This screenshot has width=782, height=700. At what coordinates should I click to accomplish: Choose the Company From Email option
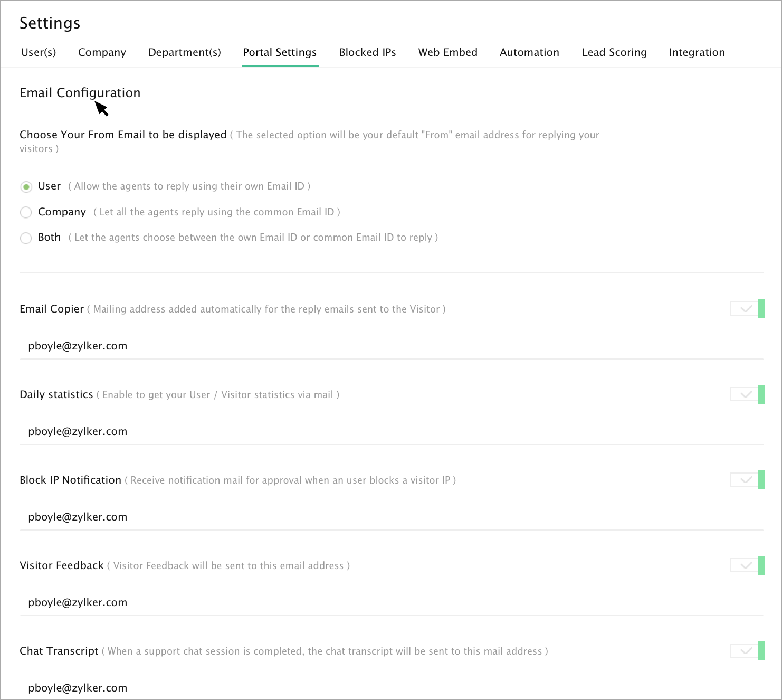[26, 212]
